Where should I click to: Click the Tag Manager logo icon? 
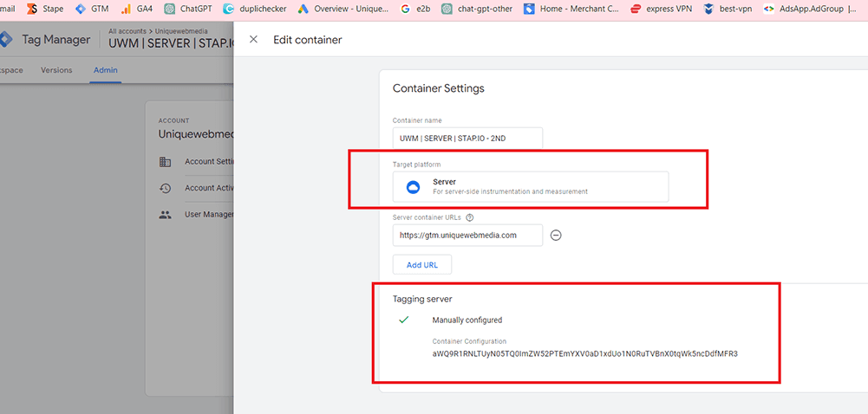(x=5, y=40)
